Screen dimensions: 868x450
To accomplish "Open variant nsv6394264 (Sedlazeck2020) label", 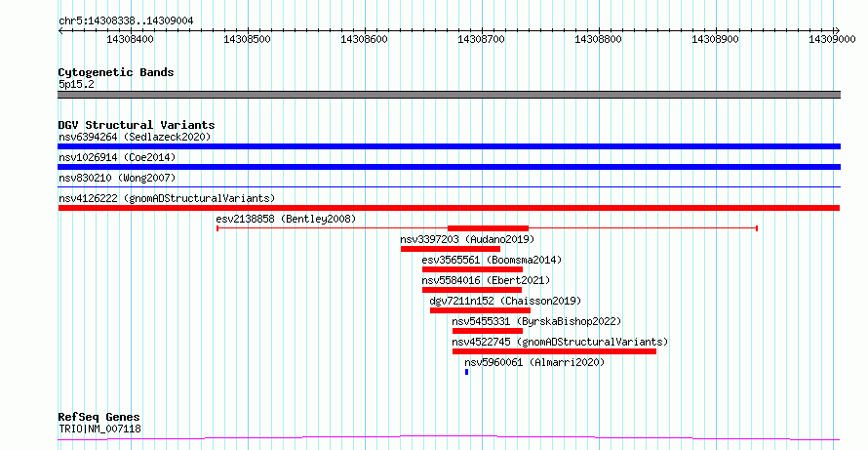I will click(135, 137).
